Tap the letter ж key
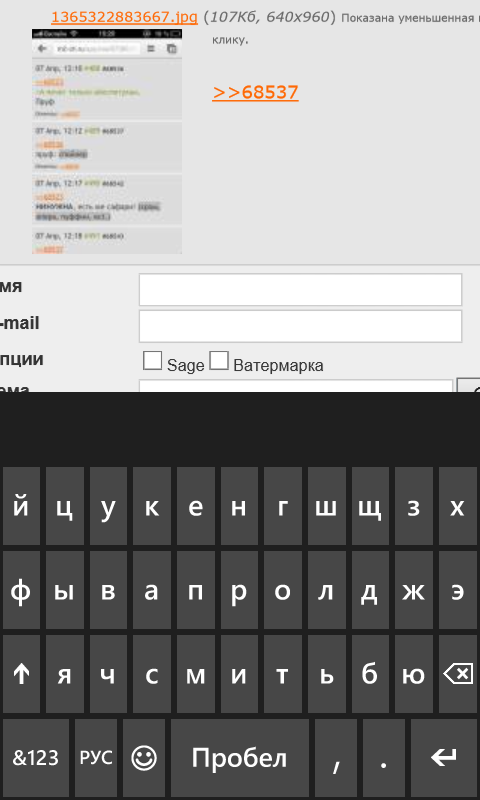 pos(414,590)
